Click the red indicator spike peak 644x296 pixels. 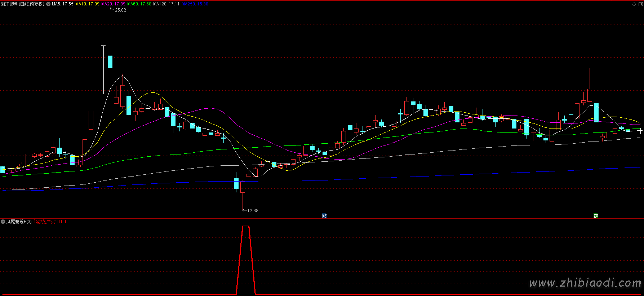coord(246,226)
